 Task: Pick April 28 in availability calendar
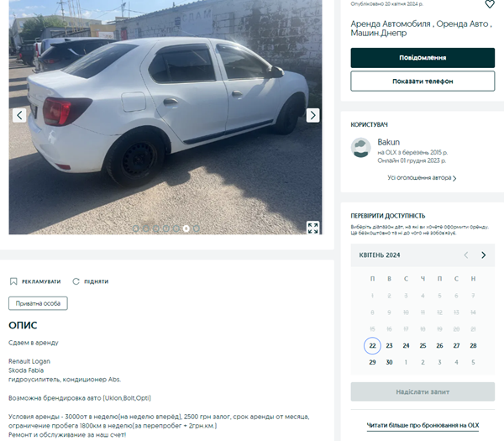pyautogui.click(x=473, y=346)
